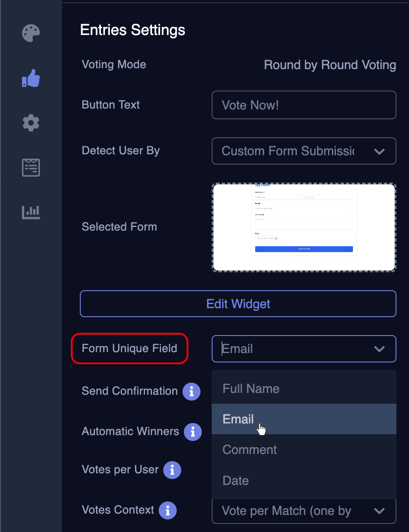Select Full Name from the field list

(x=251, y=388)
